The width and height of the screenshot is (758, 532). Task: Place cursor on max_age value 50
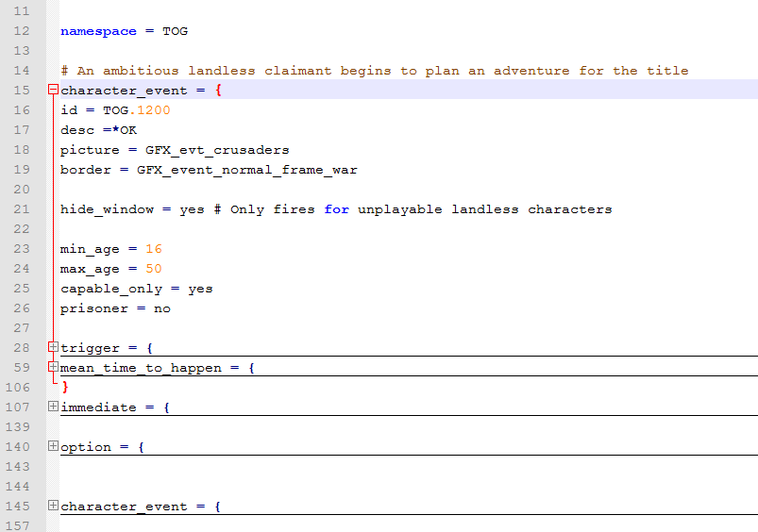tap(153, 269)
